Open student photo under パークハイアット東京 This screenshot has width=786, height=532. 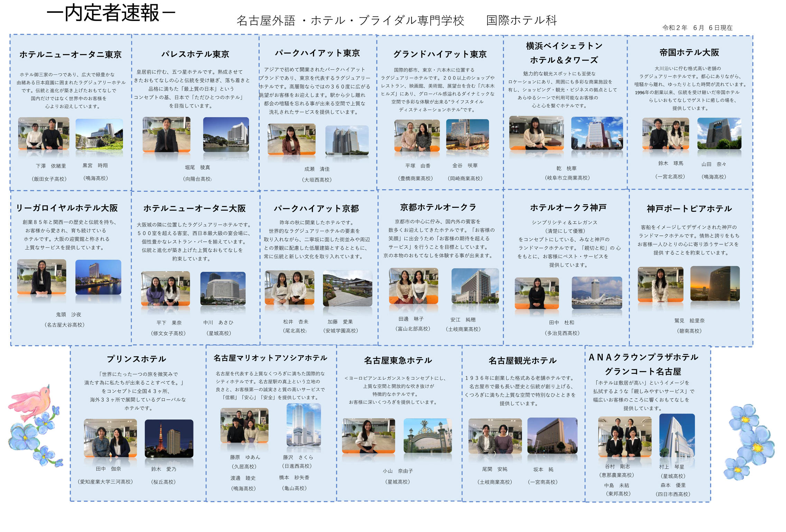coord(292,139)
